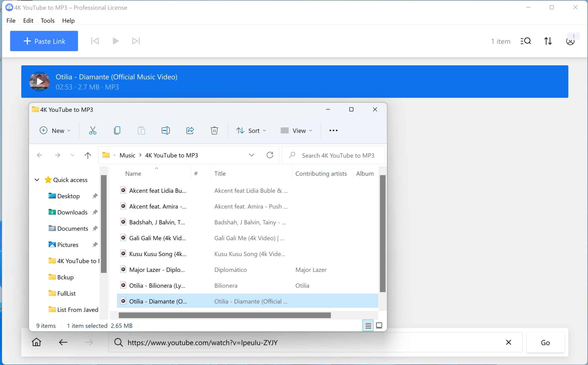Play Otilia - Diamante thumbnail
This screenshot has width=588, height=365.
(40, 82)
